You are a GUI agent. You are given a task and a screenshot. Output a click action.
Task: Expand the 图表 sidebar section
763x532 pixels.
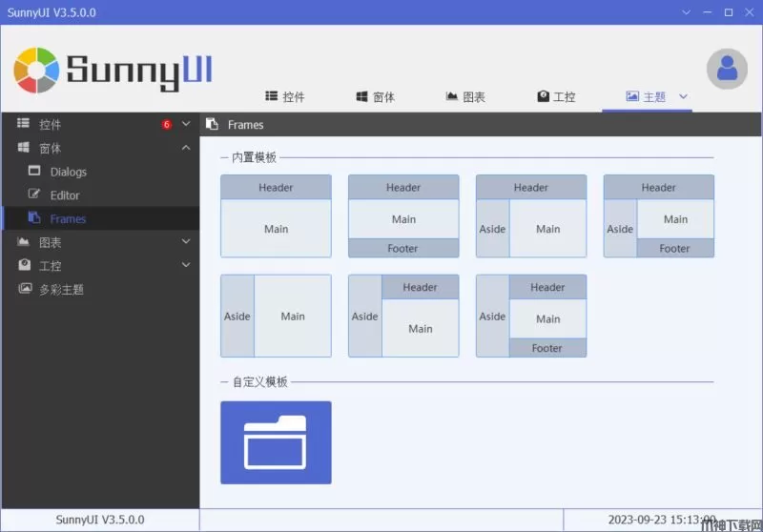tap(186, 242)
